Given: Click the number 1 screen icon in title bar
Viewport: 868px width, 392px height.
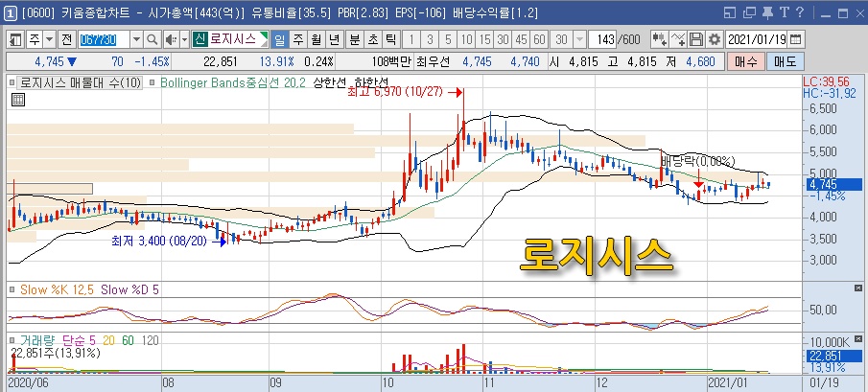Looking at the screenshot, I should (x=12, y=13).
